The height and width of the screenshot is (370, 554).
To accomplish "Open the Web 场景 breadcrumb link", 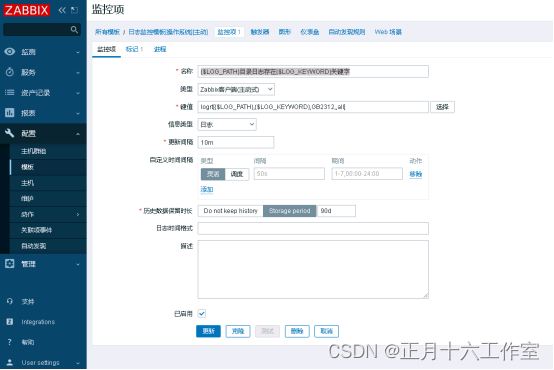I will coord(388,32).
